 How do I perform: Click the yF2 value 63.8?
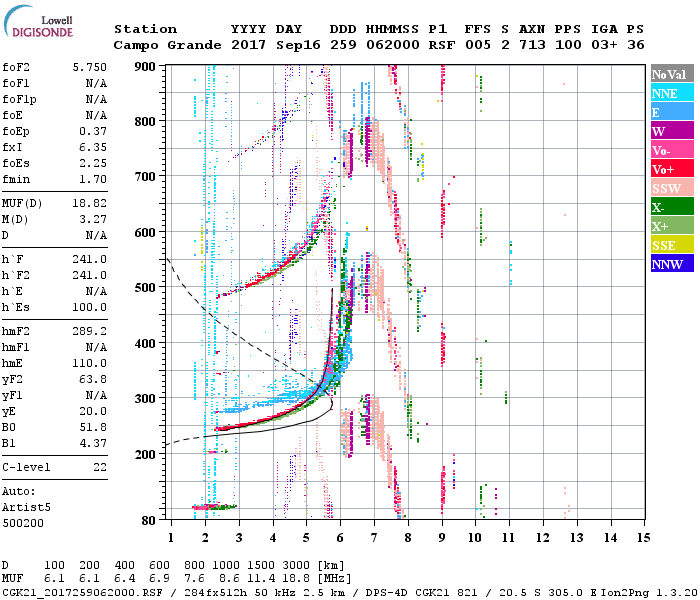pyautogui.click(x=93, y=380)
